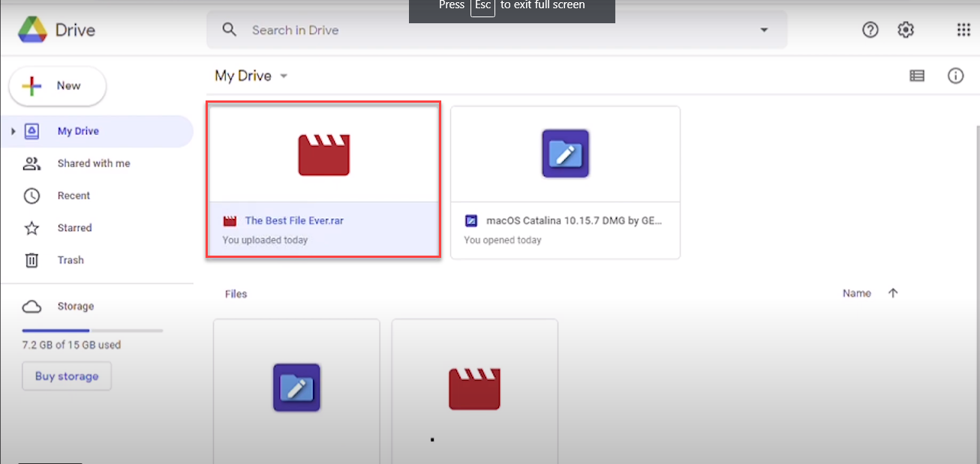Open the My Drive header dropdown

point(284,76)
